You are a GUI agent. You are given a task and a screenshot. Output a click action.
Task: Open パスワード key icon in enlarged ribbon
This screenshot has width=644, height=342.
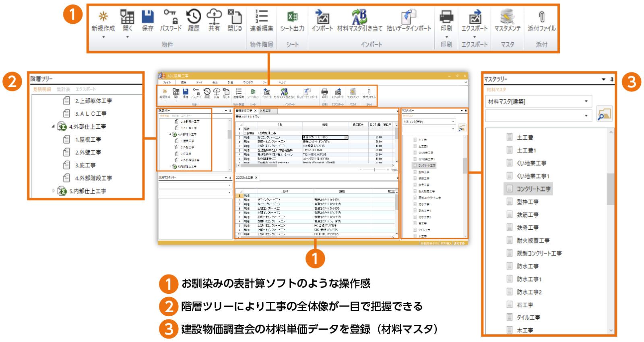(x=171, y=17)
